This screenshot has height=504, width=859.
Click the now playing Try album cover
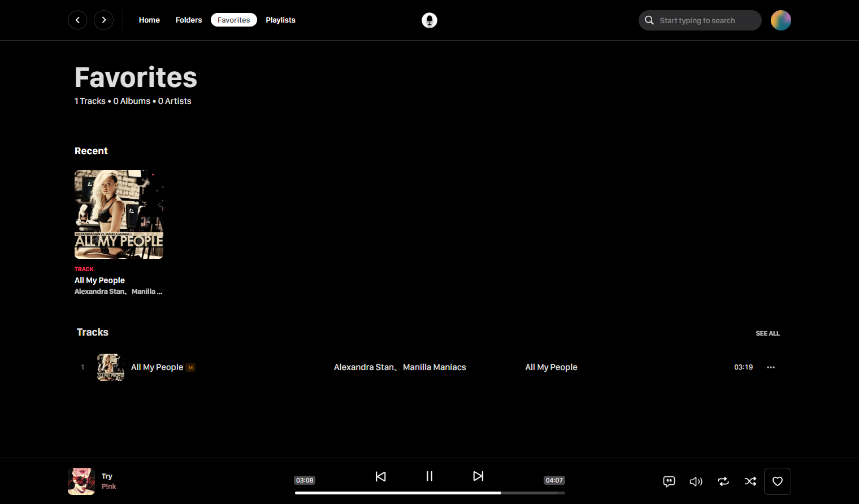81,481
